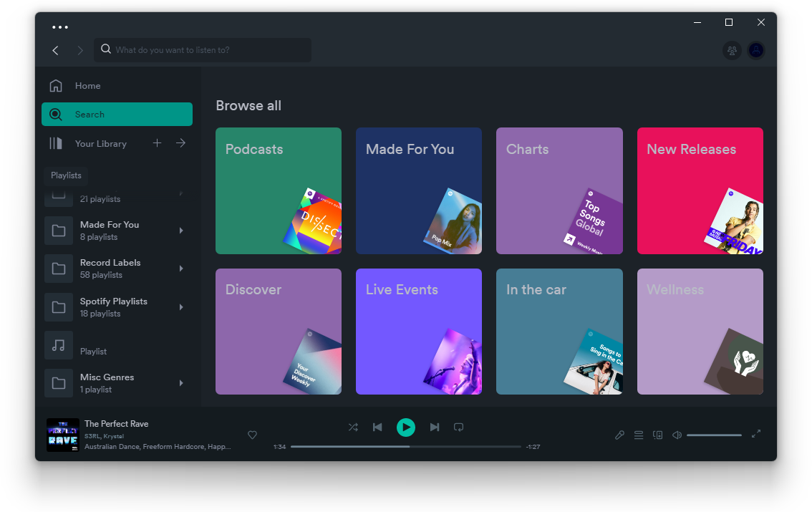Viewport: 812px width, 512px height.
Task: Open the Charts category card
Action: (559, 191)
